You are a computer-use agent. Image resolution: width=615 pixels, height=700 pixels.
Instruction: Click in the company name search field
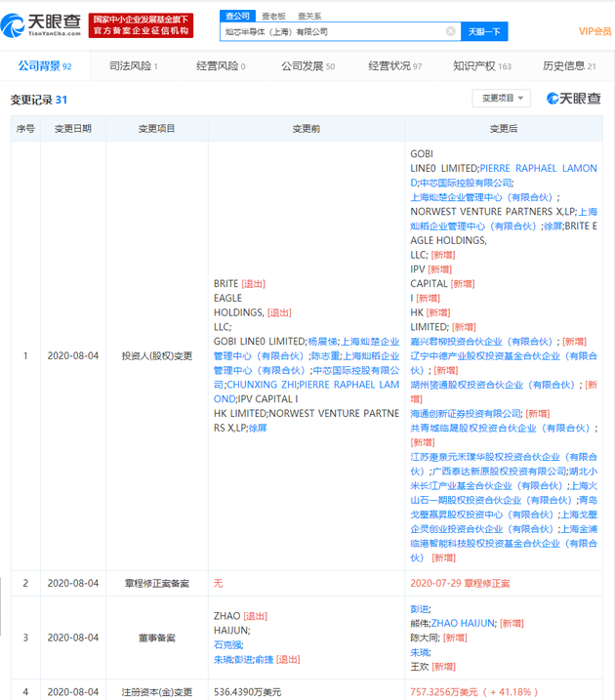click(333, 31)
